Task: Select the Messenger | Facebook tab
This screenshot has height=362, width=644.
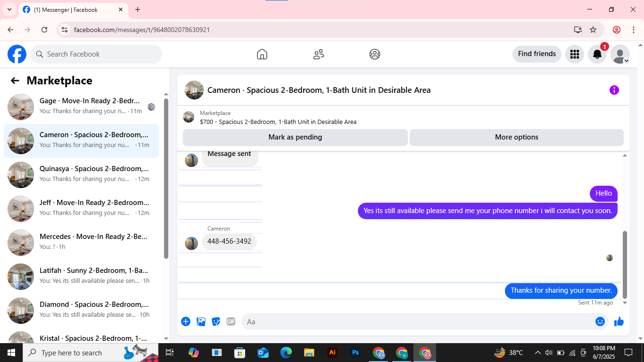Action: (x=73, y=10)
